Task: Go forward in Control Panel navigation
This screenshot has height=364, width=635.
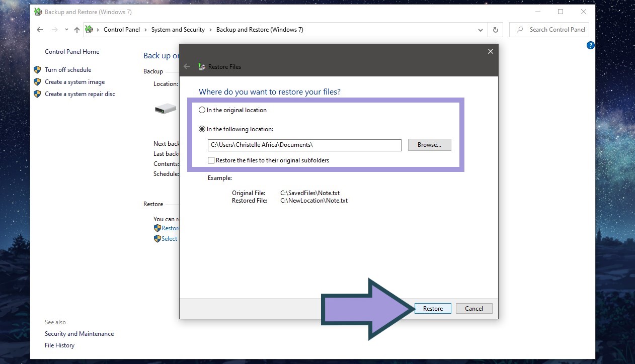Action: [x=55, y=30]
